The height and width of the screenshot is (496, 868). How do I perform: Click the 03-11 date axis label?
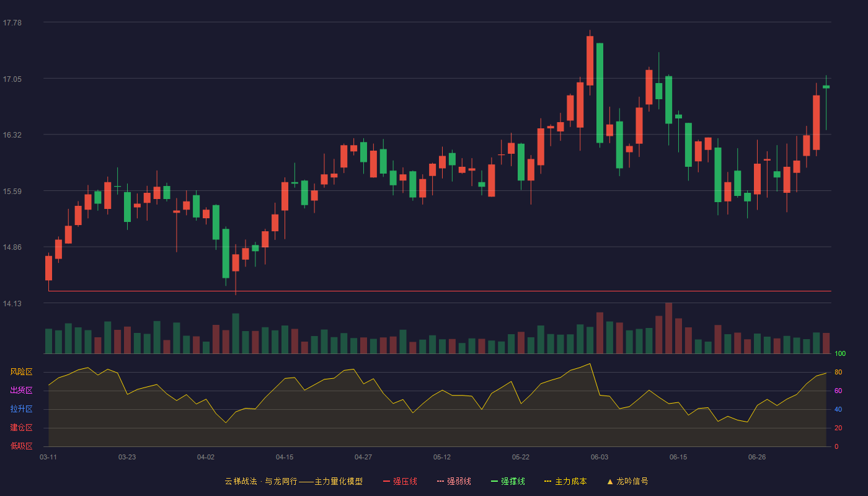point(48,457)
